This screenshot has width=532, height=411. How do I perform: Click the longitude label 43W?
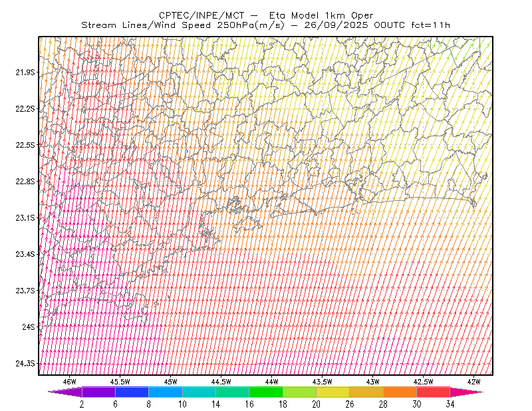(x=373, y=382)
